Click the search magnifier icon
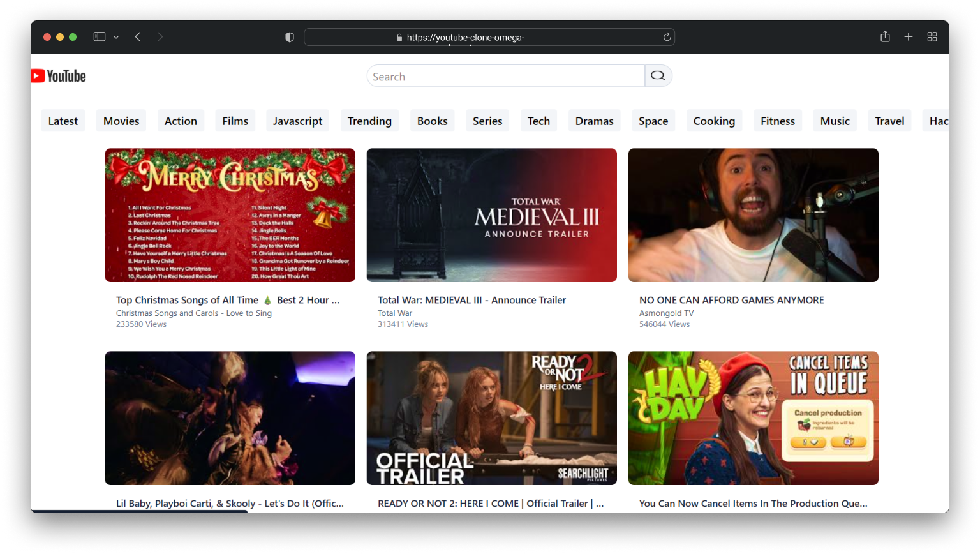The width and height of the screenshot is (980, 554). coord(657,75)
